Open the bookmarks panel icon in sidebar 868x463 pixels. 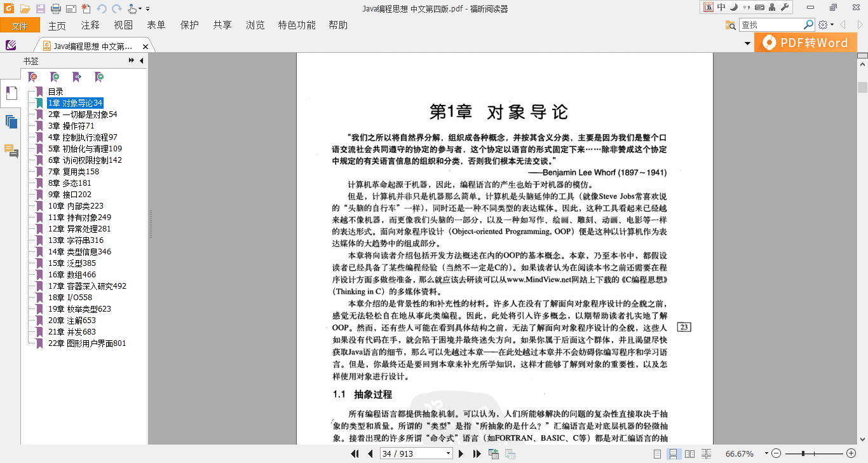pos(11,93)
